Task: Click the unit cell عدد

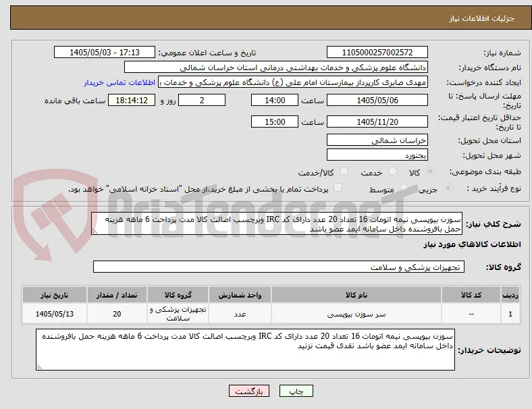Action: [240, 314]
